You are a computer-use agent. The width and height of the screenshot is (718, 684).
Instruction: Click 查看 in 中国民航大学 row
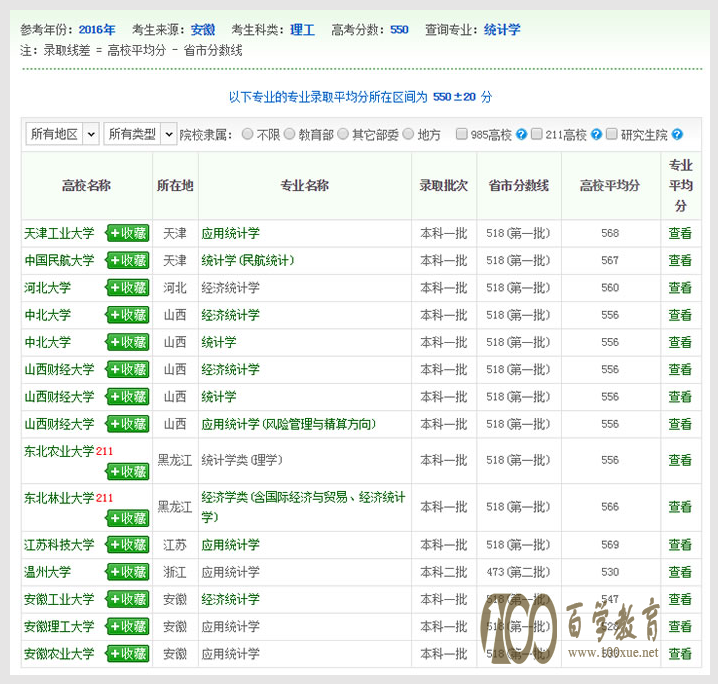[x=680, y=260]
